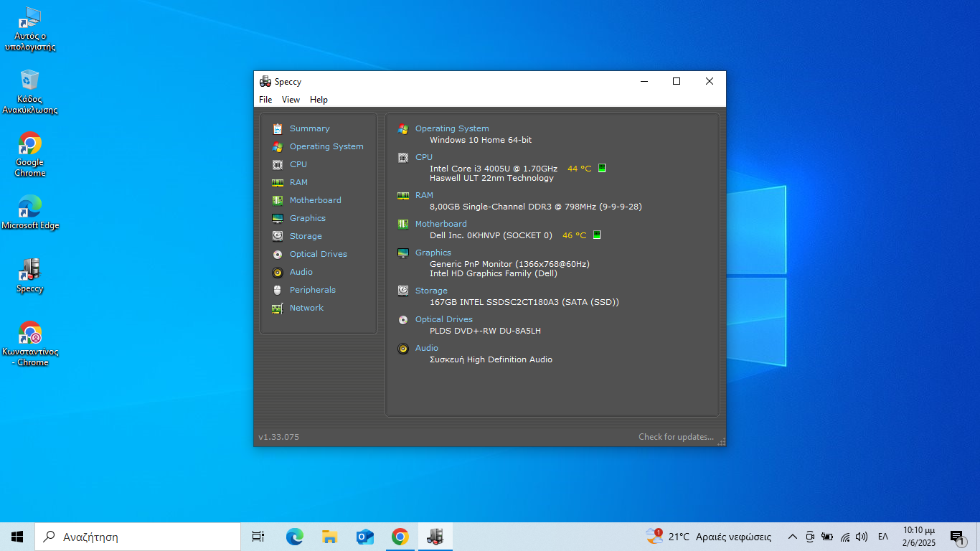Select the Microsoft Edge desktop shortcut
This screenshot has width=980, height=551.
tap(30, 212)
